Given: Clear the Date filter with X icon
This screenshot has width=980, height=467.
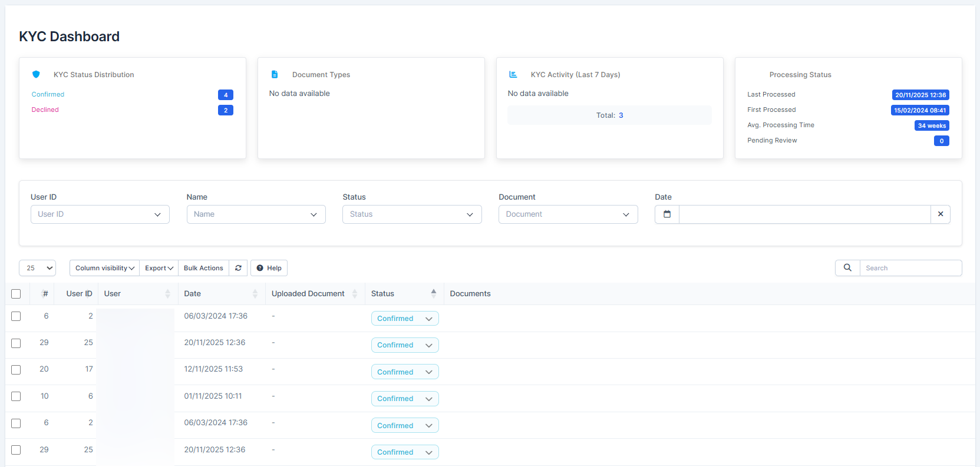Looking at the screenshot, I should point(941,214).
